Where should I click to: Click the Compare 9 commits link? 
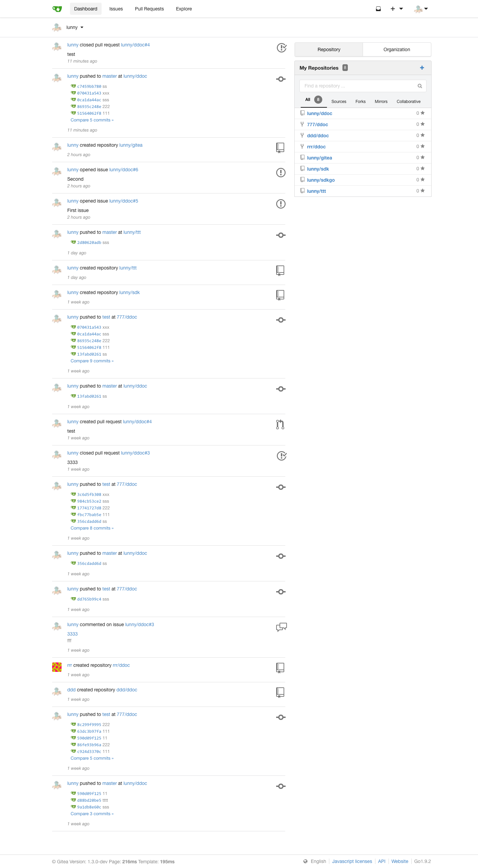92,361
